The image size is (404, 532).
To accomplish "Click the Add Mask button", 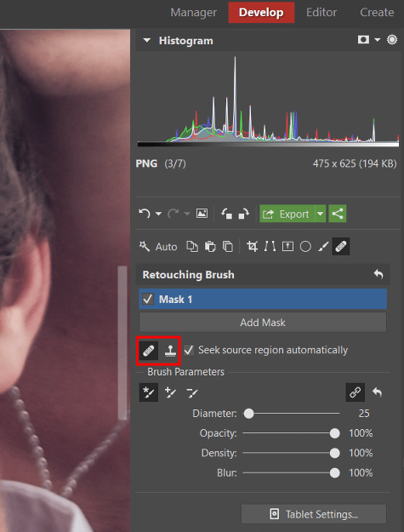I will [x=263, y=323].
